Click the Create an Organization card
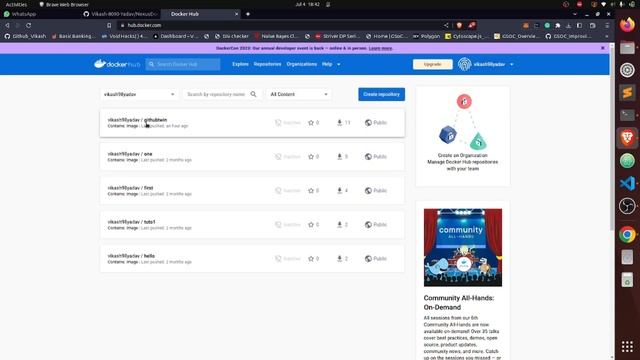This screenshot has width=640, height=360. [x=463, y=136]
